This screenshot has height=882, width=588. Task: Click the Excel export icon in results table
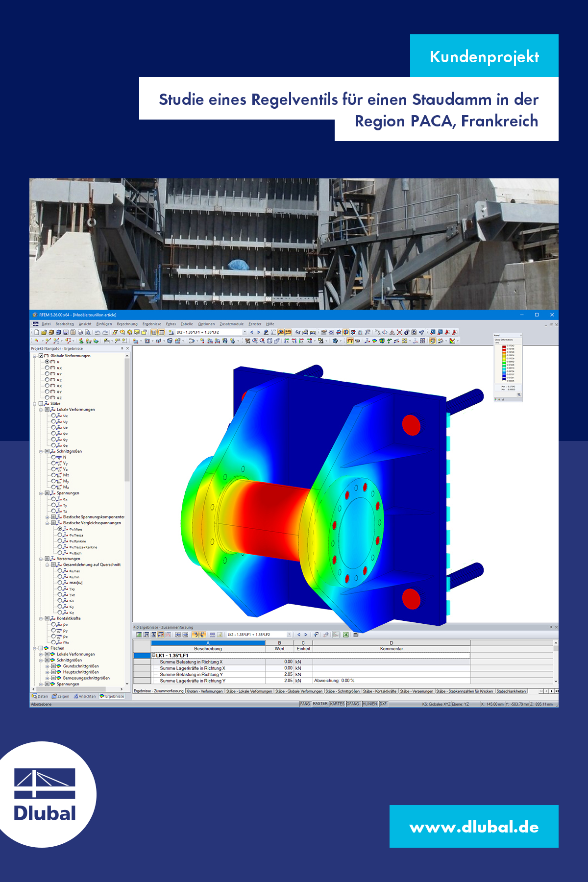coord(346,635)
